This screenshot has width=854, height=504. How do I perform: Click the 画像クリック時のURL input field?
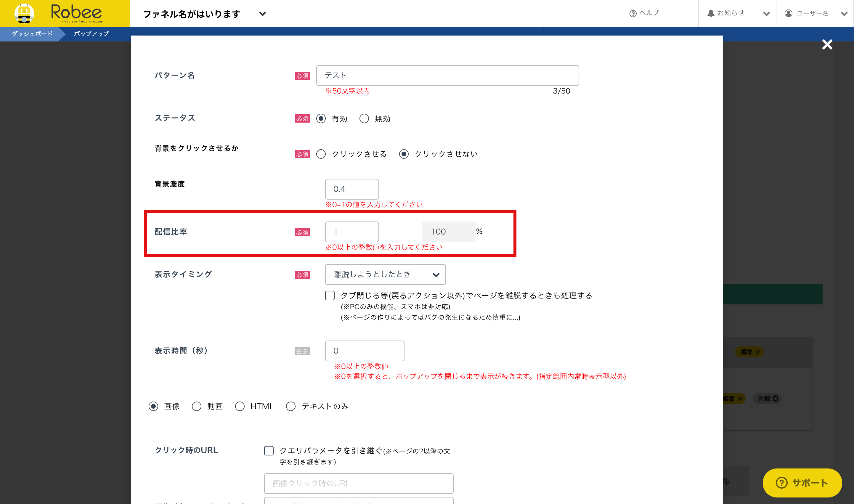[359, 483]
